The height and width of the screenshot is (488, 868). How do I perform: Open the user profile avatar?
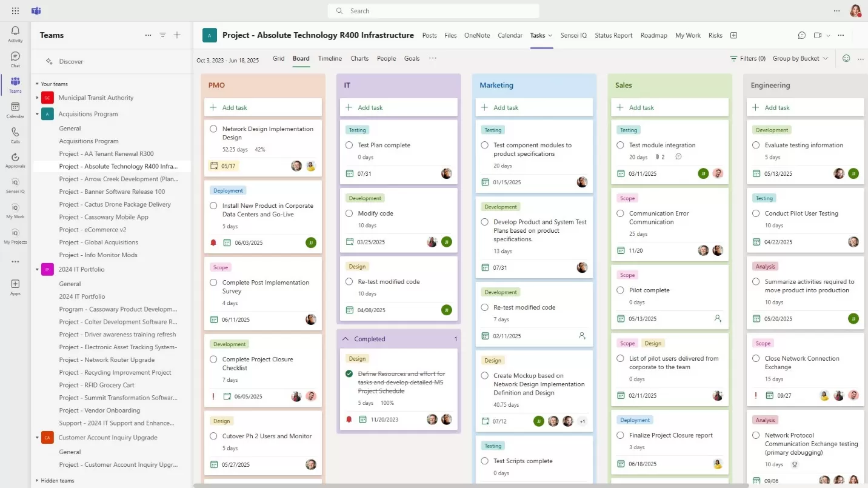855,11
